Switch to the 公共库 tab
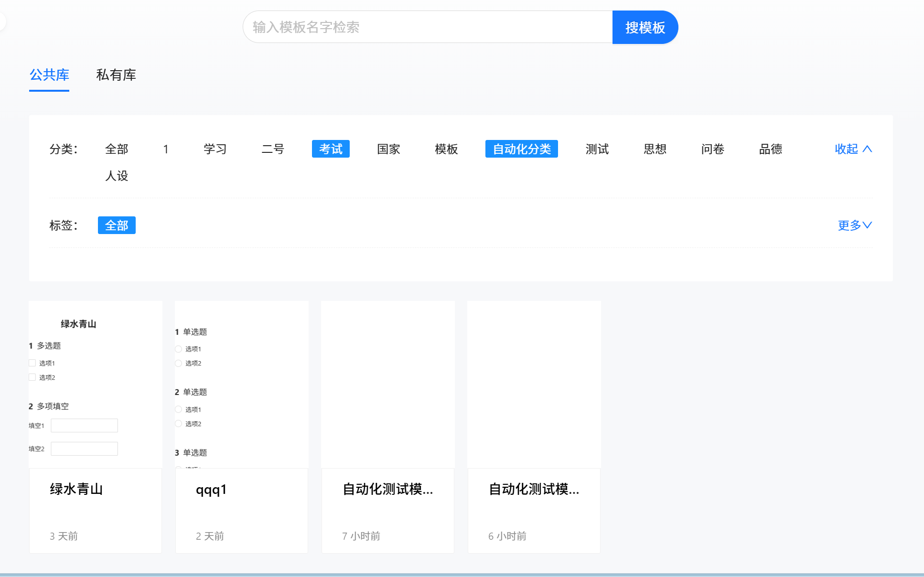The width and height of the screenshot is (924, 577). click(49, 75)
